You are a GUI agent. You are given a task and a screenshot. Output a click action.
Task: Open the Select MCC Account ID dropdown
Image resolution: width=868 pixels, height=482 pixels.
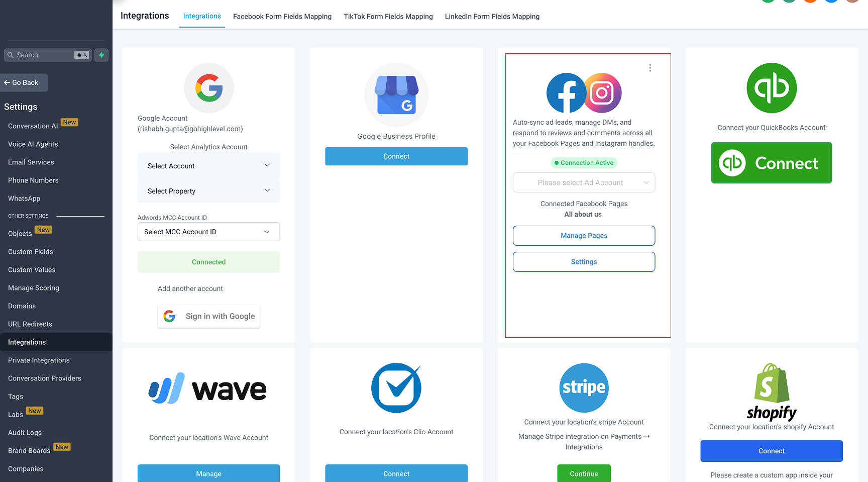209,232
